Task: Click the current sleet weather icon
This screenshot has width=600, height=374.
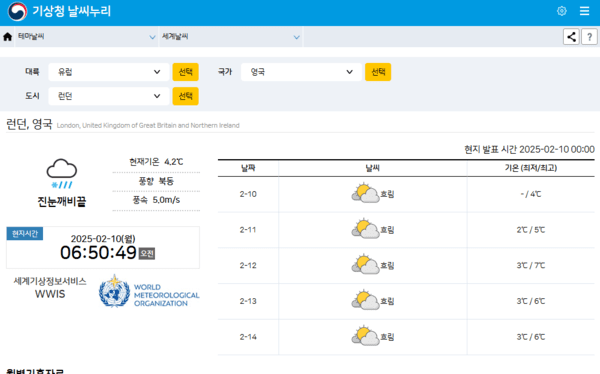Action: pos(62,173)
